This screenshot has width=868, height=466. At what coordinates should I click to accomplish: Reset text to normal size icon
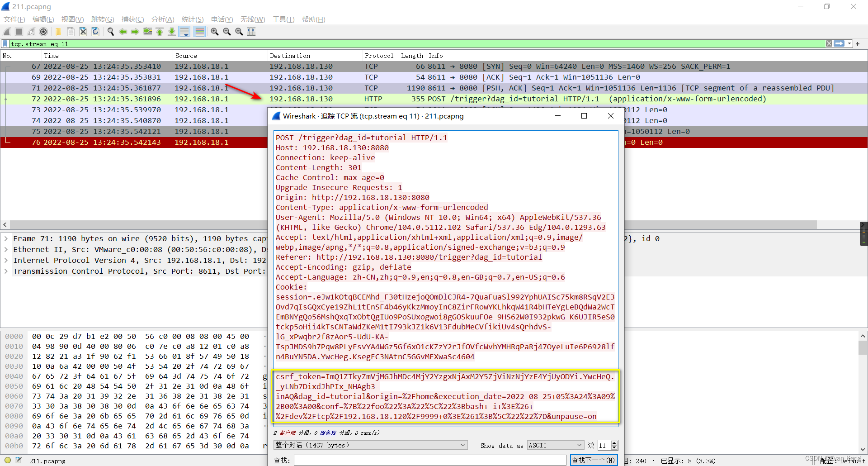239,32
